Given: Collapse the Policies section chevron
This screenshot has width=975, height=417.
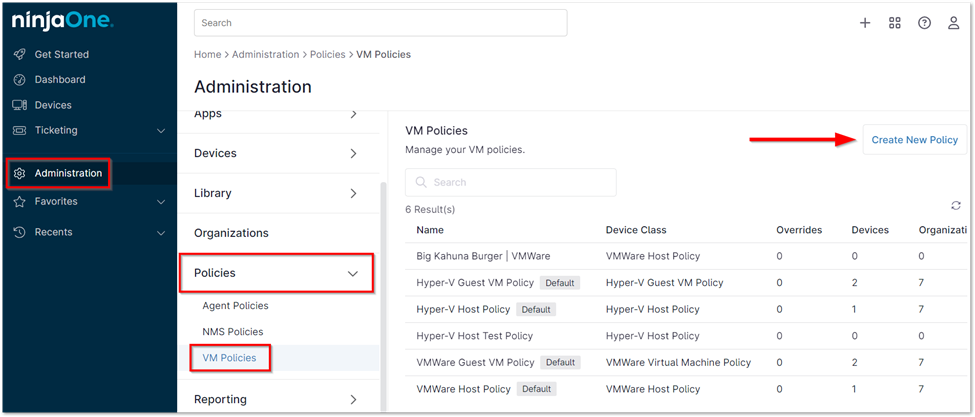Looking at the screenshot, I should pyautogui.click(x=353, y=273).
